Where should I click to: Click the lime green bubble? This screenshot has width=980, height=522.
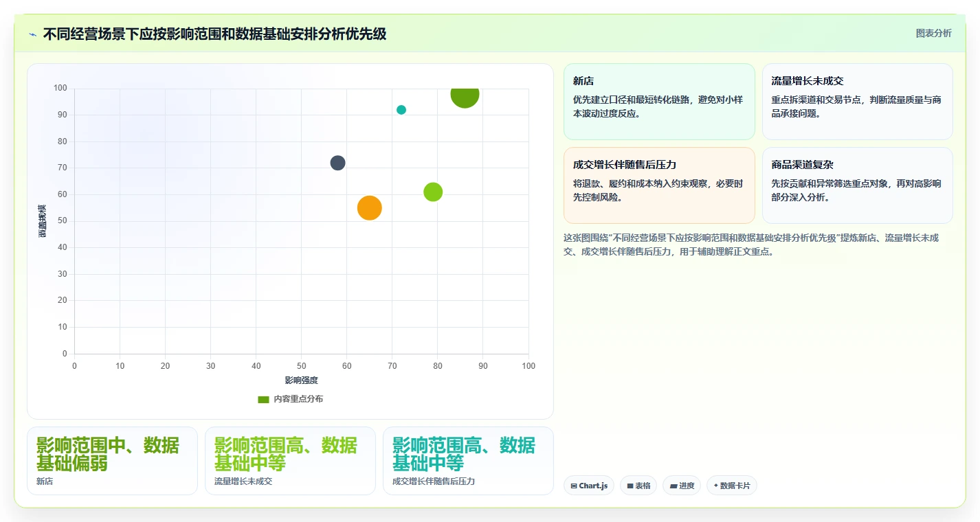tap(433, 192)
